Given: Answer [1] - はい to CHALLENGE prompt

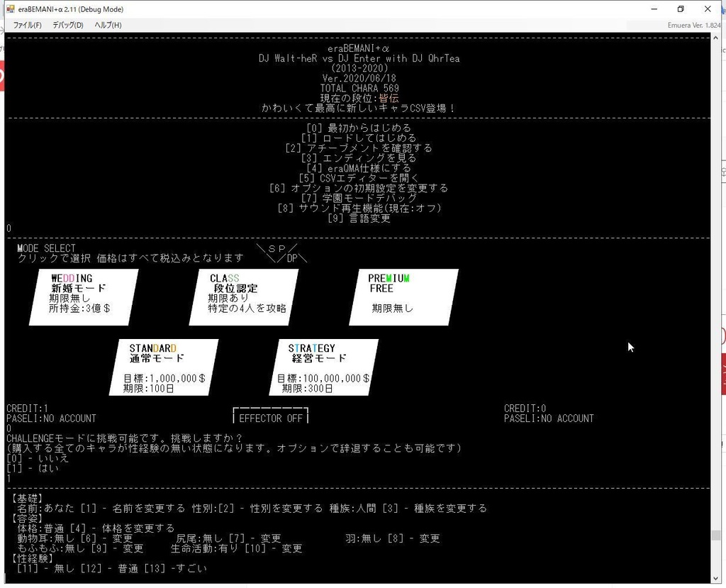Looking at the screenshot, I should (x=33, y=468).
